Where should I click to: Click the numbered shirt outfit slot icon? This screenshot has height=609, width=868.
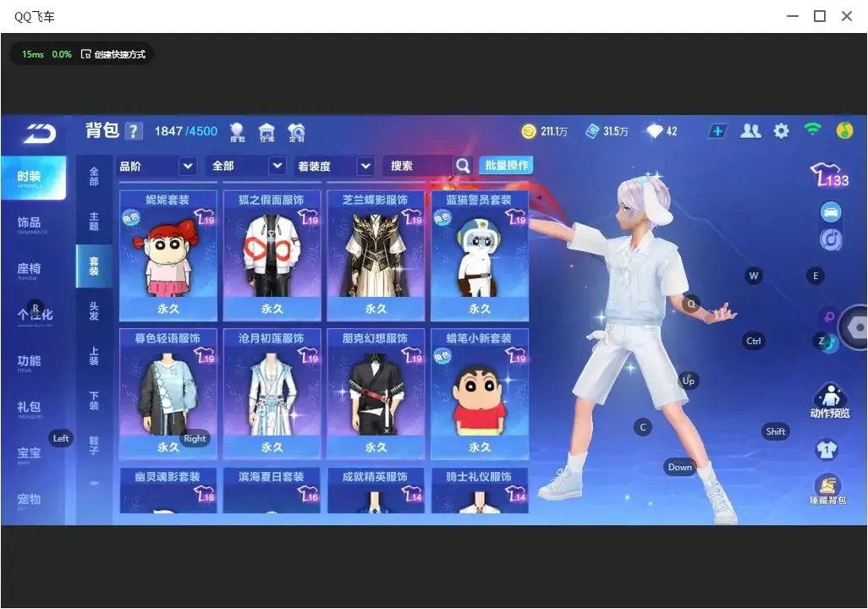coord(827,449)
